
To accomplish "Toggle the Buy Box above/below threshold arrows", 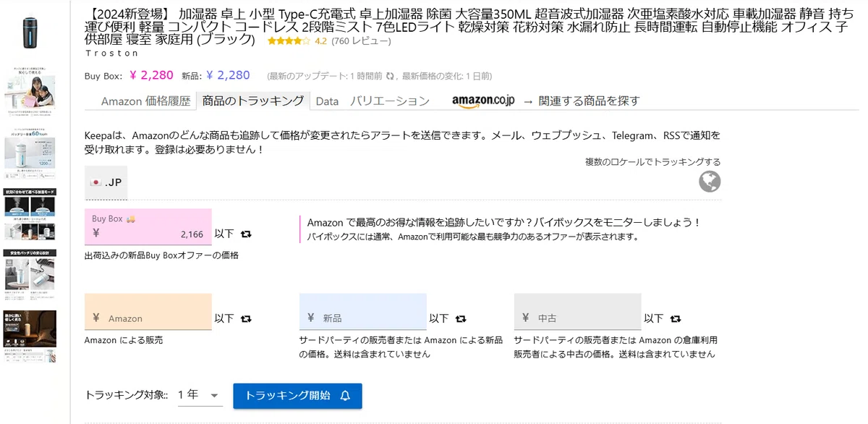I will [x=246, y=234].
